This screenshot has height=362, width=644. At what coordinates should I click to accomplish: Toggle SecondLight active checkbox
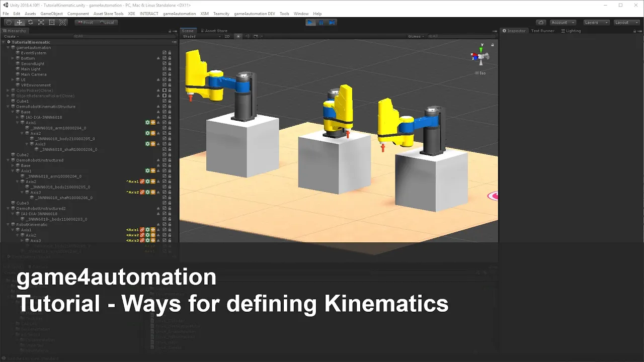(x=164, y=64)
